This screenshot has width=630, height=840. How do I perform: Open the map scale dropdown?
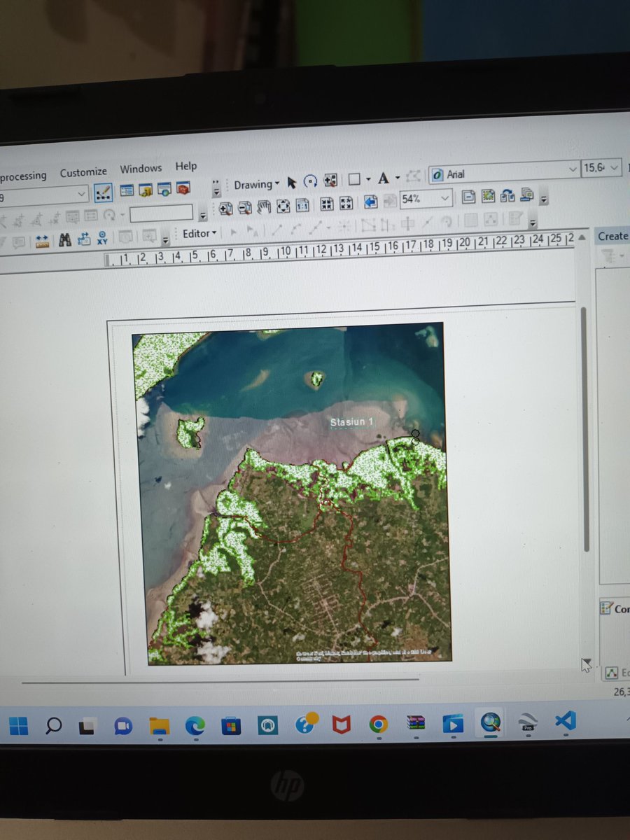click(45, 195)
